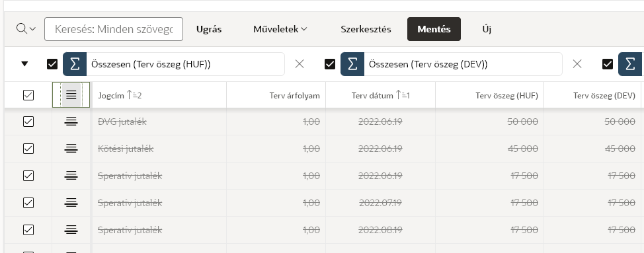Collapse the aggregate settings with the triangle
The width and height of the screenshot is (644, 253).
[24, 64]
